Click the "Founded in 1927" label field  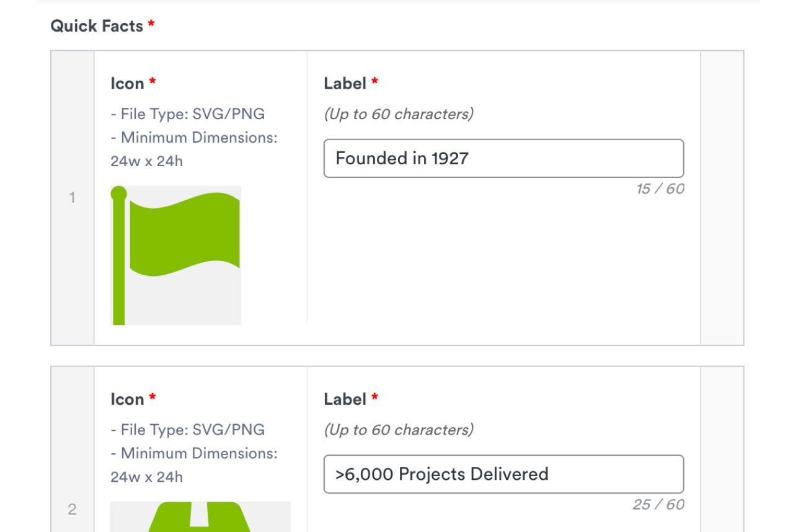(x=503, y=159)
